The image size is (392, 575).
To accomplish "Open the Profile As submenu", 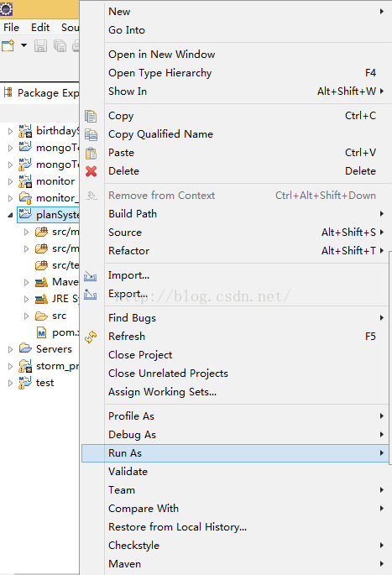I will click(x=235, y=416).
